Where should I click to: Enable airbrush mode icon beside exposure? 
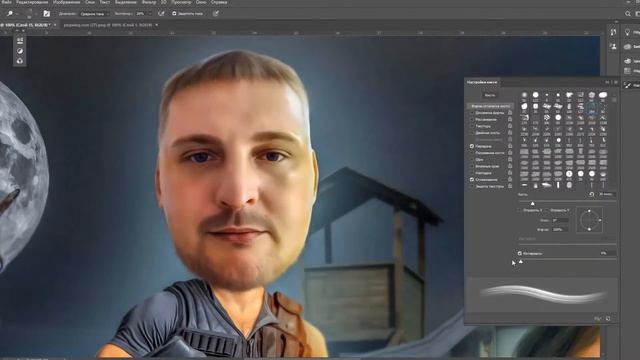click(161, 13)
